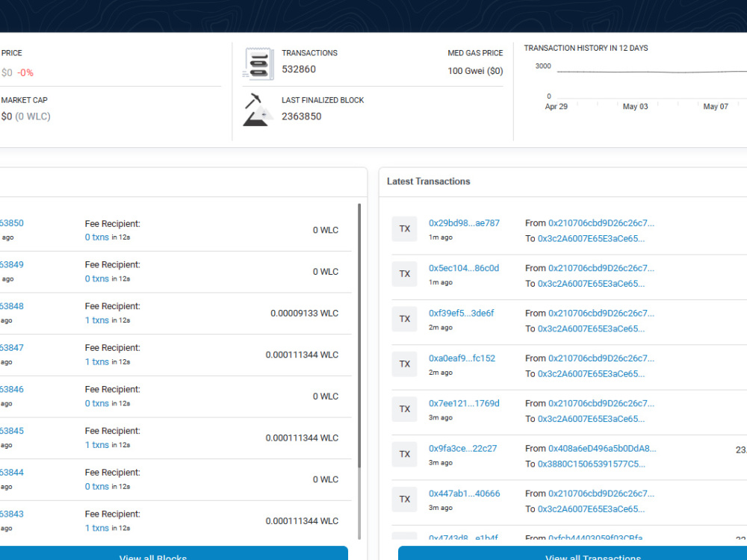The image size is (747, 560).
Task: Open "1 txns" link of block 63845
Action: tap(96, 445)
